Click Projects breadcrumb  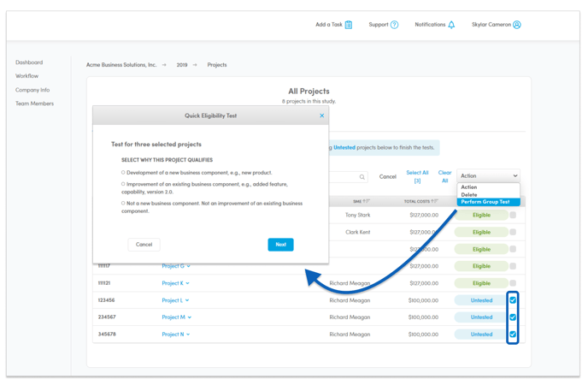[217, 65]
